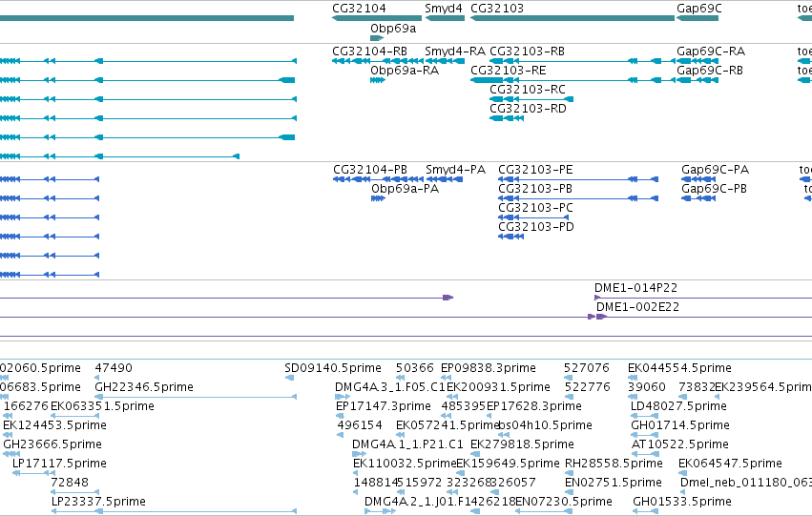Click EST EP17147.3prime label
This screenshot has width=812, height=516.
point(384,406)
